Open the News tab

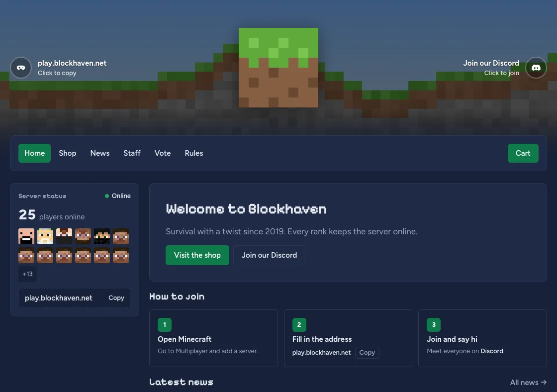pyautogui.click(x=100, y=153)
